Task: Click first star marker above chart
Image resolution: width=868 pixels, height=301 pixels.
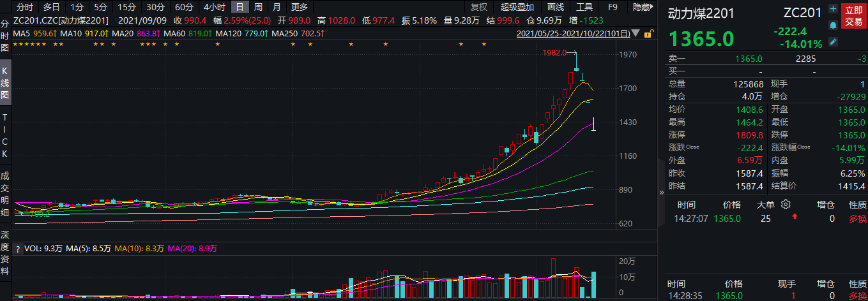Action: pos(15,44)
